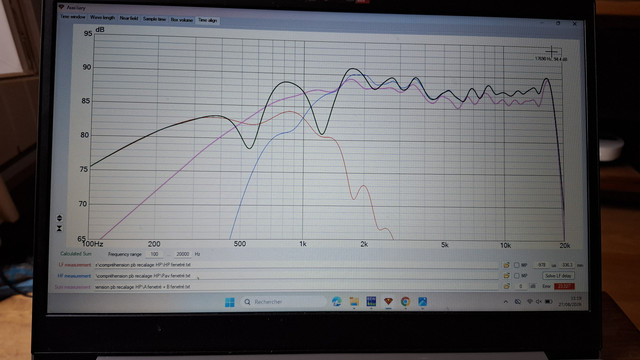Click the Frequency range lower limit field
The width and height of the screenshot is (640, 360).
[154, 254]
